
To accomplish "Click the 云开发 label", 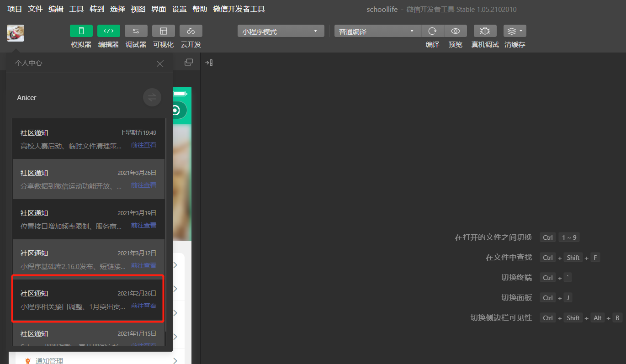I will 191,45.
